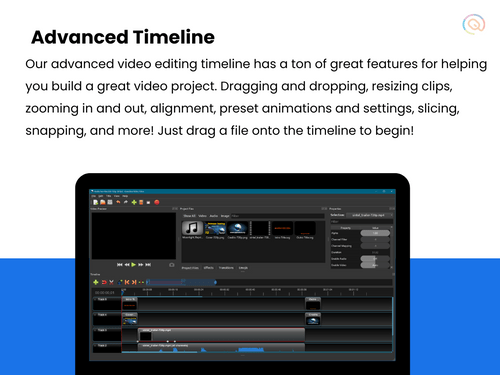Click the snapshot camera icon under preview
This screenshot has height=375, width=500.
[x=172, y=265]
